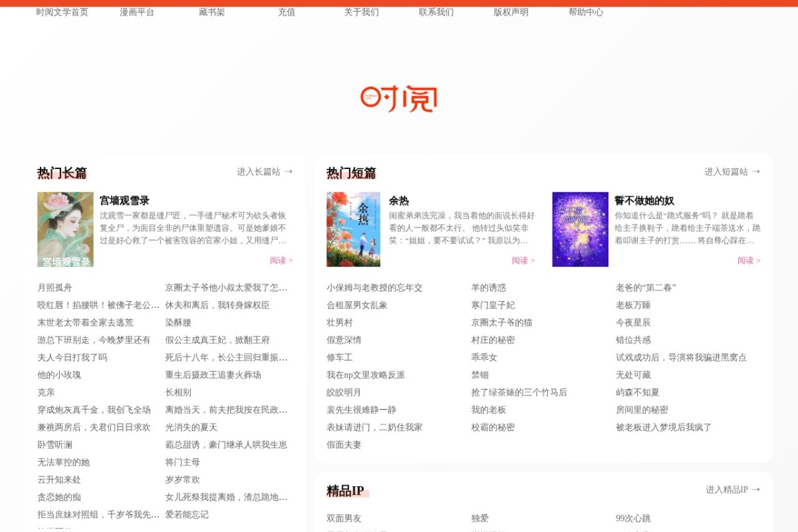Open novel 夫人今日打我了吗
The height and width of the screenshot is (532, 798).
click(x=72, y=358)
